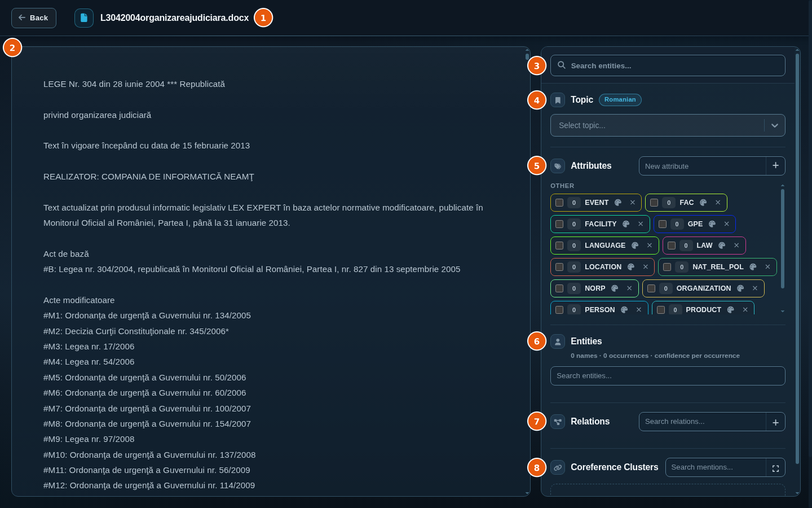Open color palette for ORGANIZATION attribute
This screenshot has width=812, height=508.
point(740,288)
